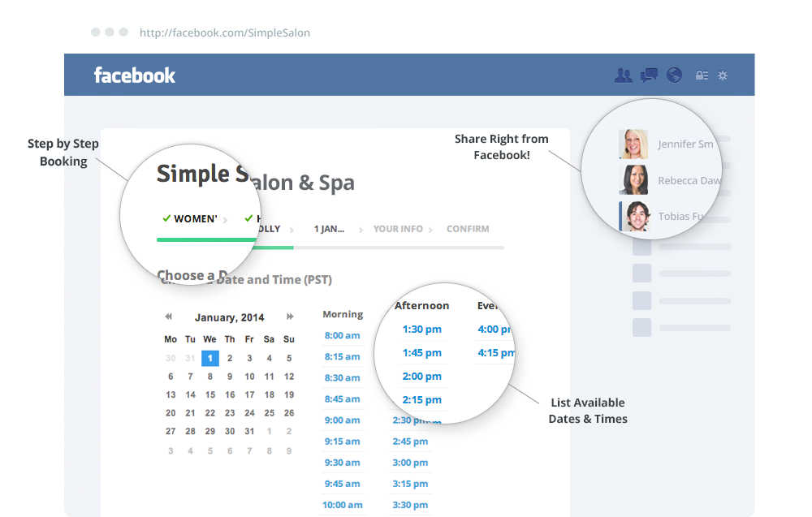
Task: Click the facebook logo in the header
Action: [135, 75]
